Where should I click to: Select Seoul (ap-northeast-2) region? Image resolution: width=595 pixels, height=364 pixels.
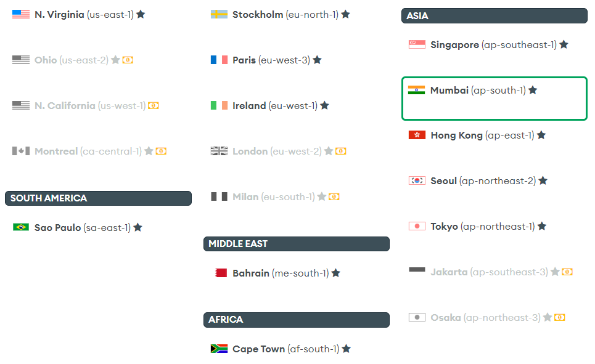(x=478, y=181)
